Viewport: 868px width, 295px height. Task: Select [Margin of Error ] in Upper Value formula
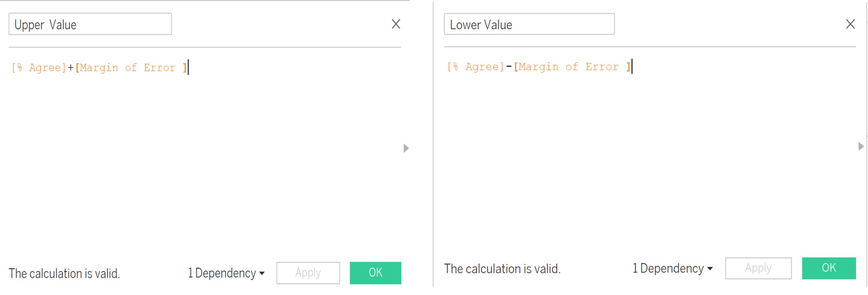131,67
